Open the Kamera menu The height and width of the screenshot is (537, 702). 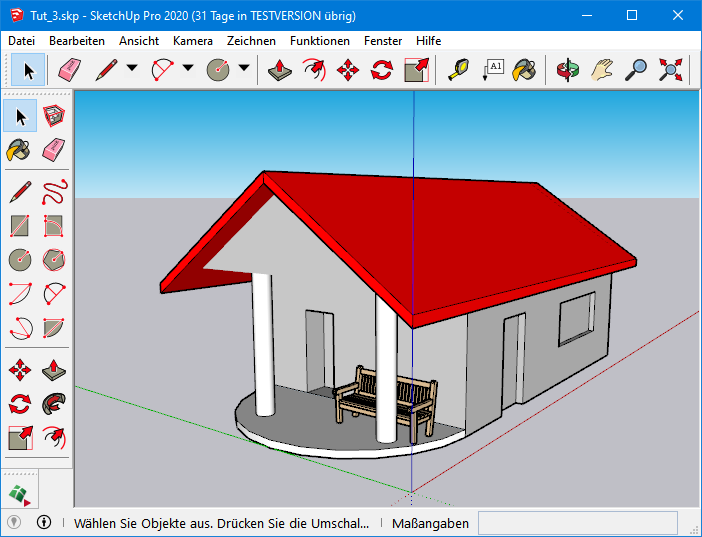click(x=192, y=41)
